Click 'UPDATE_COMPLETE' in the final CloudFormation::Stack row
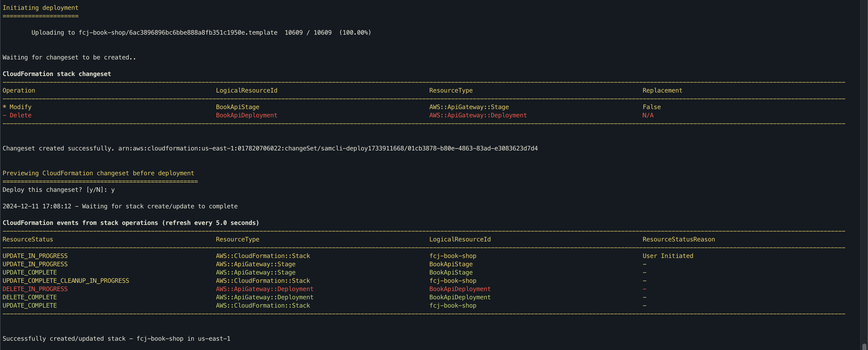Image resolution: width=868 pixels, height=350 pixels. tap(30, 306)
